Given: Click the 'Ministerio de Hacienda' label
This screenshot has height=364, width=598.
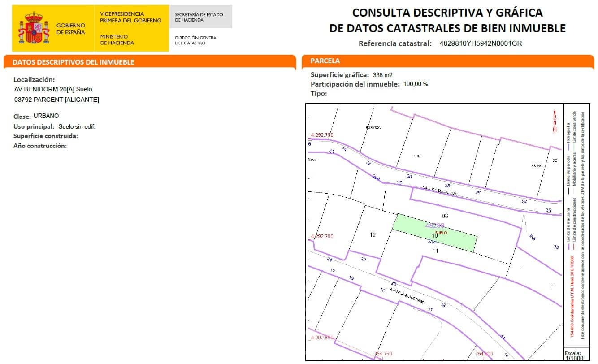Looking at the screenshot, I should (x=117, y=39).
